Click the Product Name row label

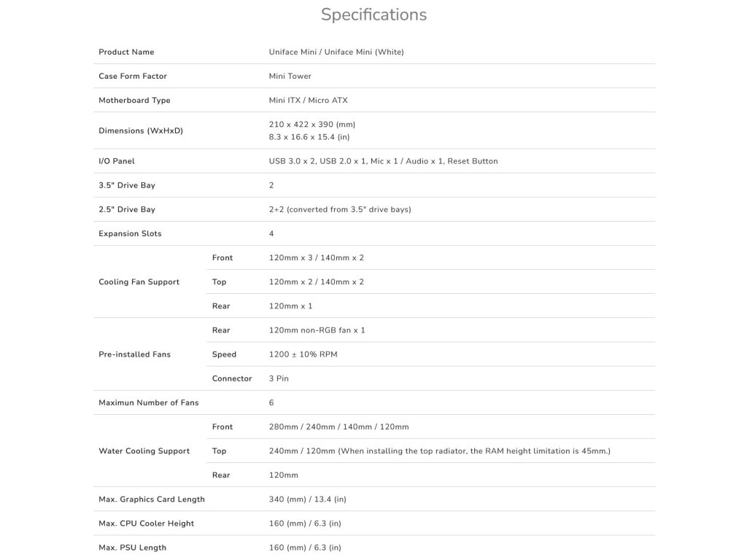click(x=126, y=52)
